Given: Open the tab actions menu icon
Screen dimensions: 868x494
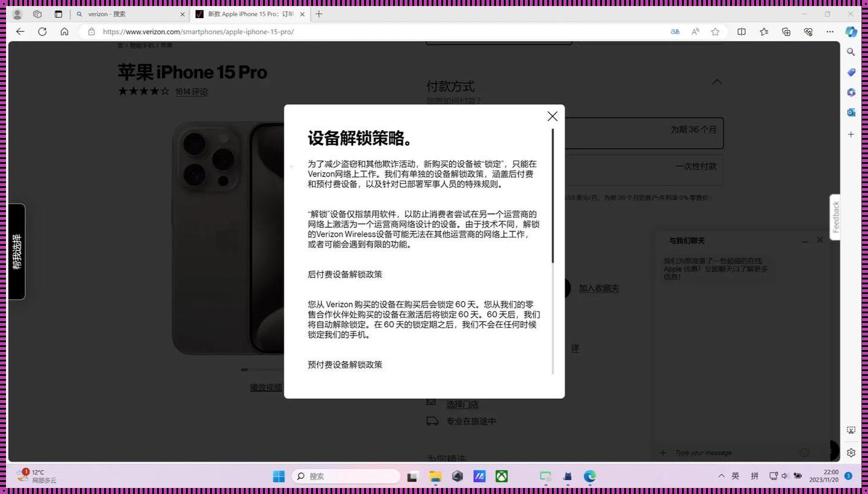Looking at the screenshot, I should 58,14.
